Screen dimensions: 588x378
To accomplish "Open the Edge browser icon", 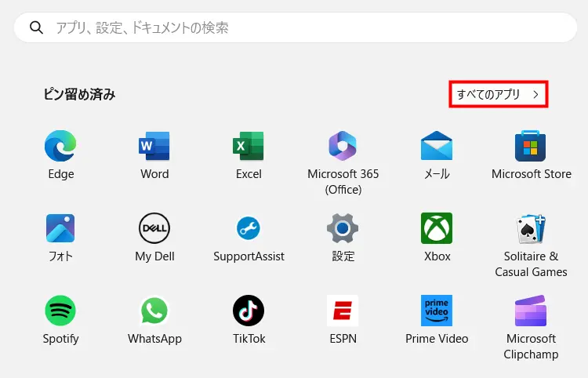I will pyautogui.click(x=60, y=146).
